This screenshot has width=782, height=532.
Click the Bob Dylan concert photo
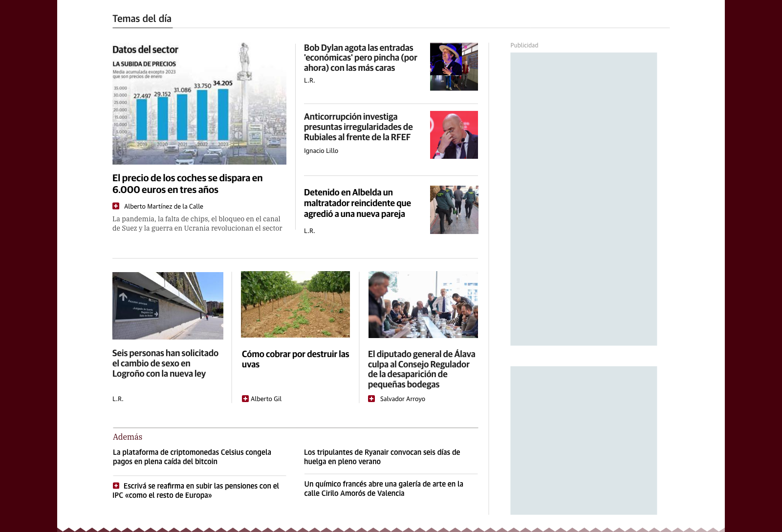coord(454,66)
